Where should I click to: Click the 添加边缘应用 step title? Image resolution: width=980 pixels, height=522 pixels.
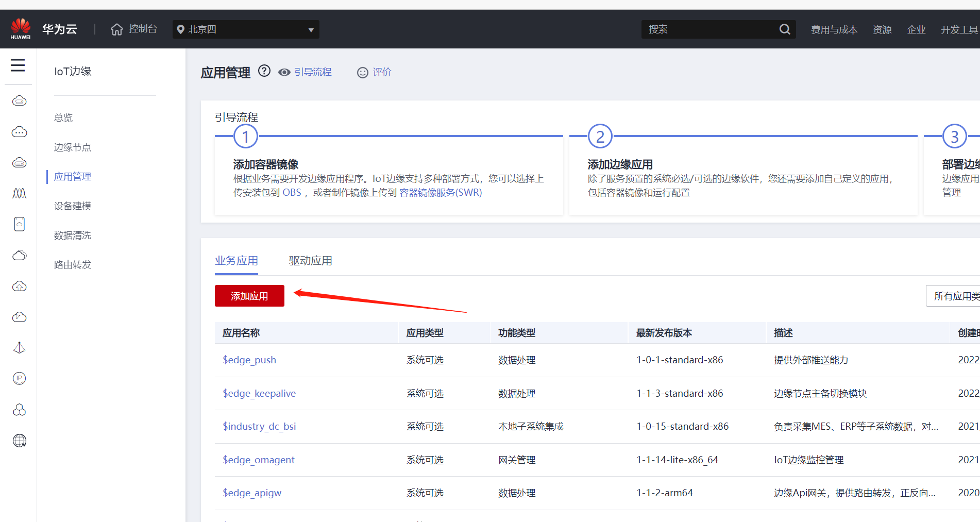620,164
